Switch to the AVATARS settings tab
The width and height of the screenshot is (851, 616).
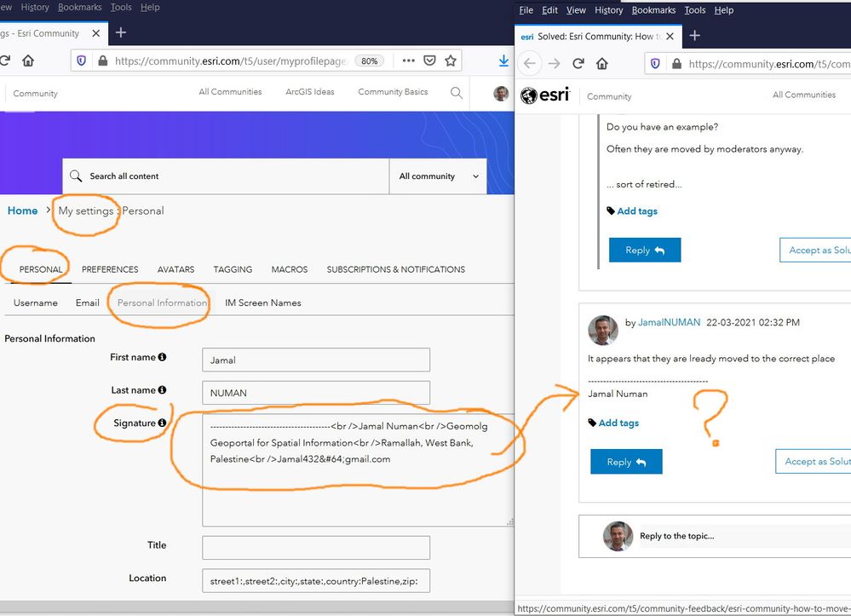pyautogui.click(x=175, y=269)
